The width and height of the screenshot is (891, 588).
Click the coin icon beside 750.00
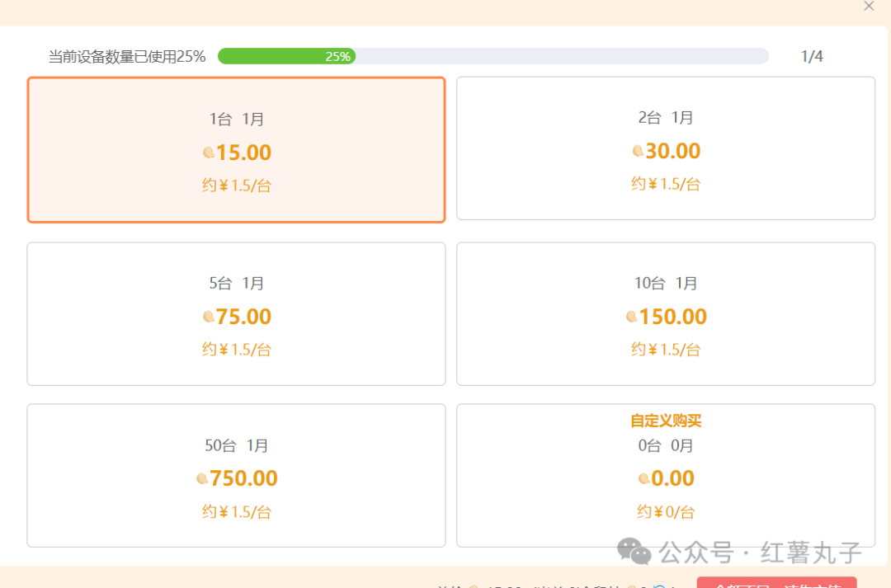202,478
